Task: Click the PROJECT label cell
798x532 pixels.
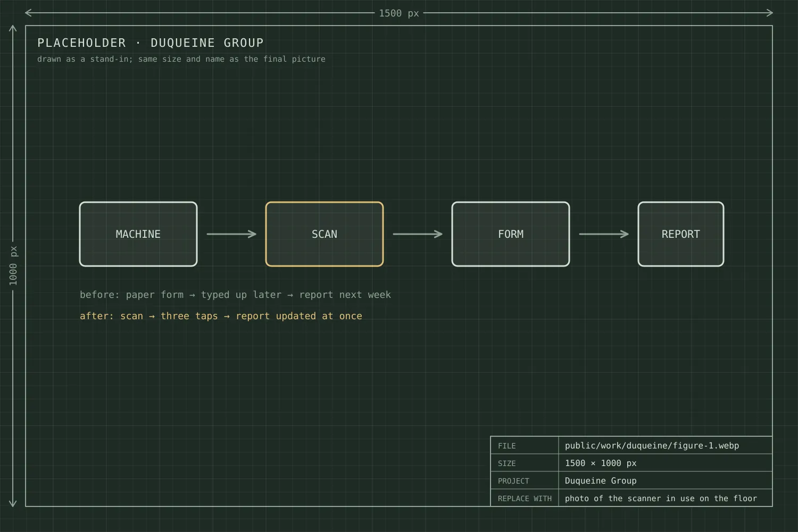Action: [525, 480]
